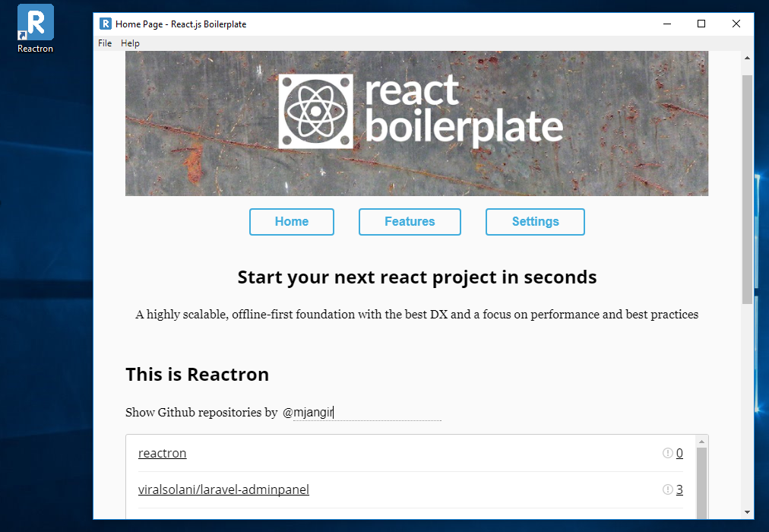Click the issue icon in laravel-adminpanel row

(667, 489)
